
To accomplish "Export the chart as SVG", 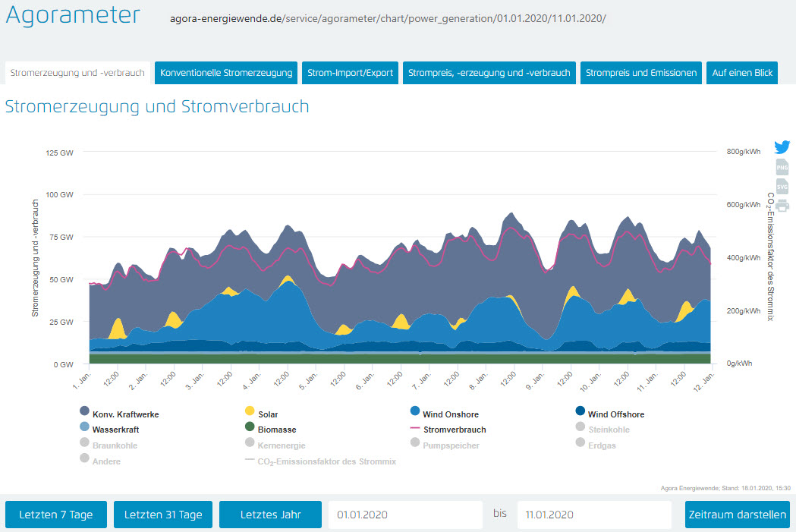I will (782, 187).
